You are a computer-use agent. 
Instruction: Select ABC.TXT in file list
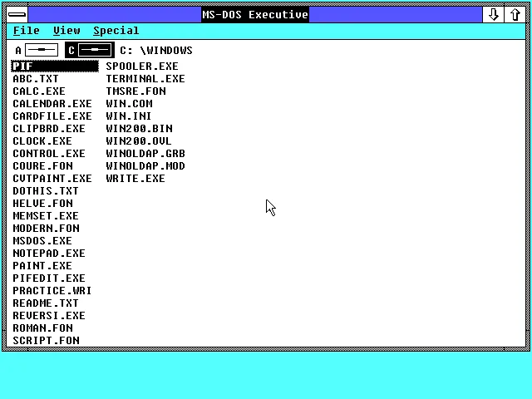tap(36, 79)
